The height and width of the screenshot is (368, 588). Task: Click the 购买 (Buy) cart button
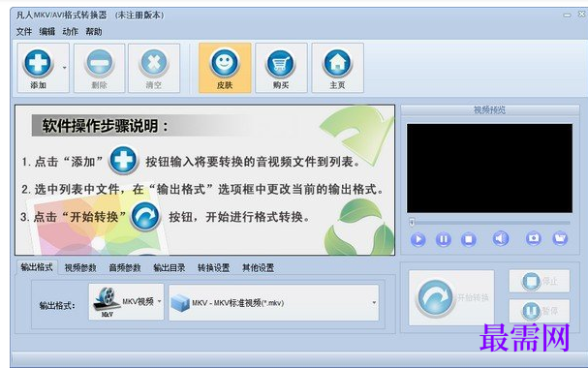[281, 68]
